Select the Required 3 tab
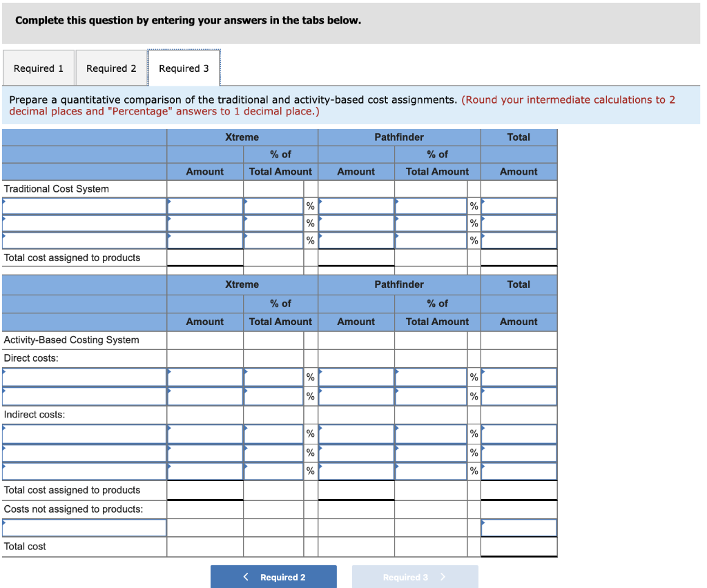Screen dimensions: 707x588 pos(184,68)
